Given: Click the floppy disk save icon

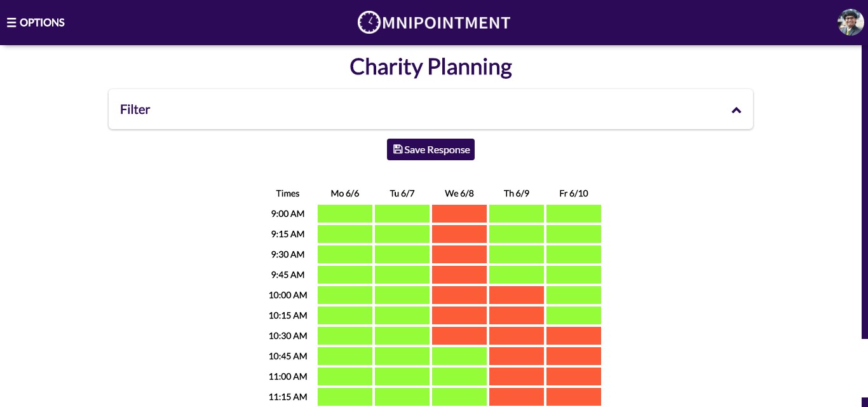Looking at the screenshot, I should pos(398,149).
